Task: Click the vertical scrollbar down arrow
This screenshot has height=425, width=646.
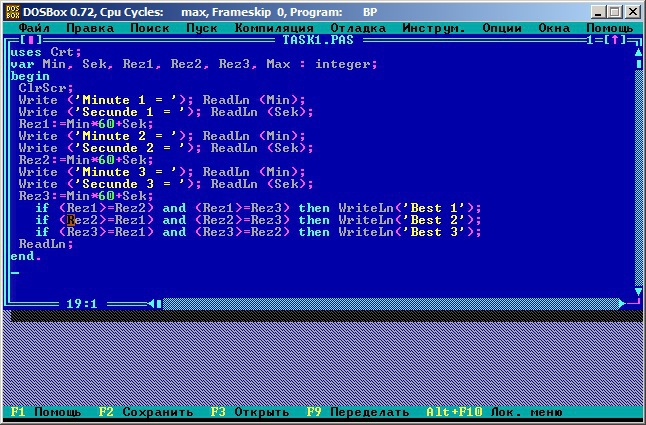Action: point(637,292)
